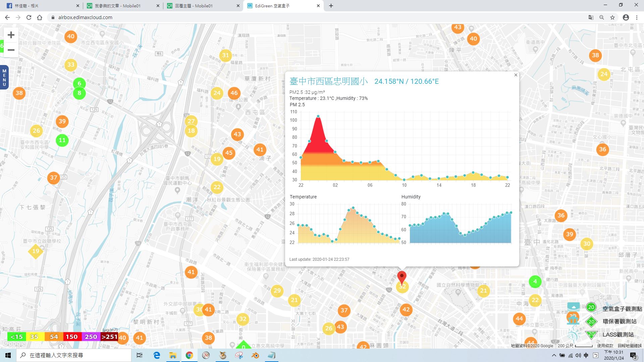Select the orange sensor marker showing 45

[229, 153]
